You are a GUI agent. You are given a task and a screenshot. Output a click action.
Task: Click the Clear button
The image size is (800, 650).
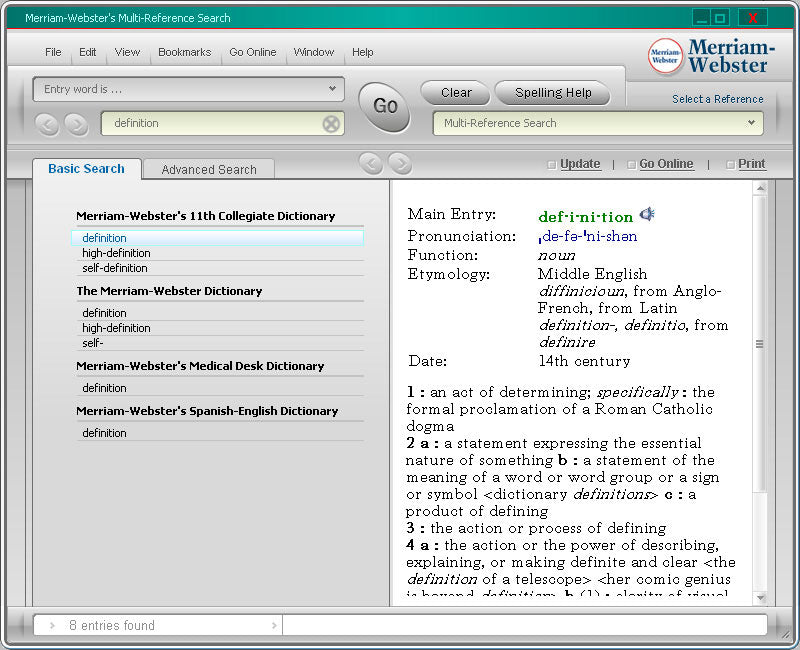click(456, 93)
